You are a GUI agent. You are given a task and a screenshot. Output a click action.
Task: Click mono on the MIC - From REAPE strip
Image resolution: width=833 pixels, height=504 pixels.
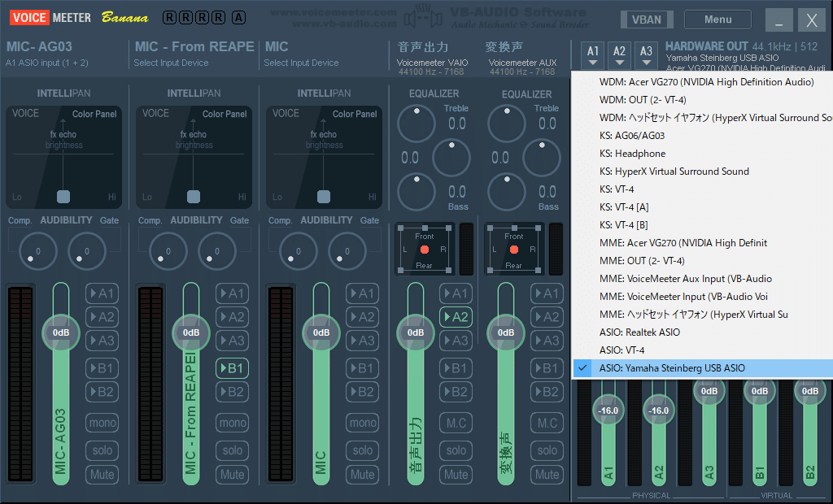232,423
